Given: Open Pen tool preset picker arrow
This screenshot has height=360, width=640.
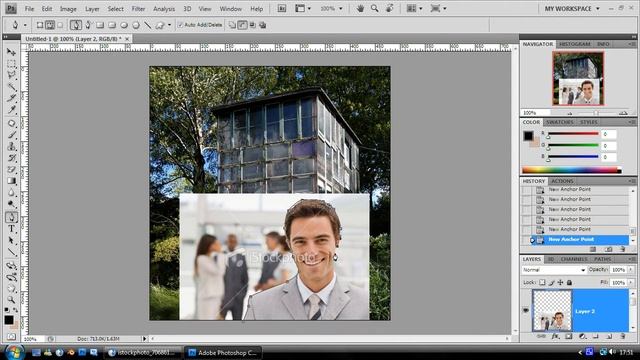Looking at the screenshot, I should pyautogui.click(x=25, y=25).
